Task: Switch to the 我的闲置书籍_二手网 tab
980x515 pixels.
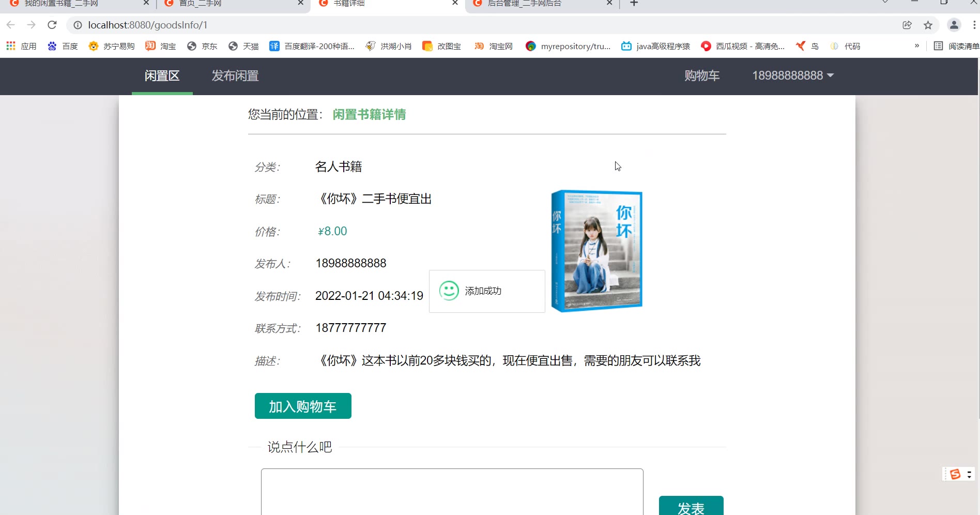Action: pos(78,4)
